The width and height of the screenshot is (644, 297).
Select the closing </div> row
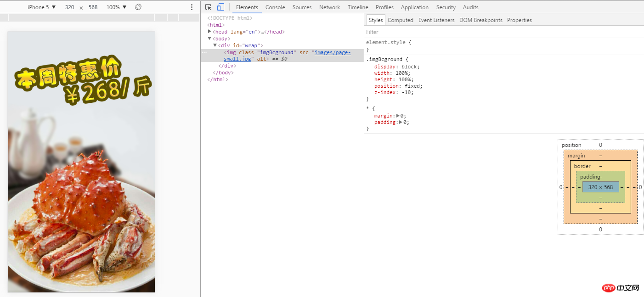227,66
